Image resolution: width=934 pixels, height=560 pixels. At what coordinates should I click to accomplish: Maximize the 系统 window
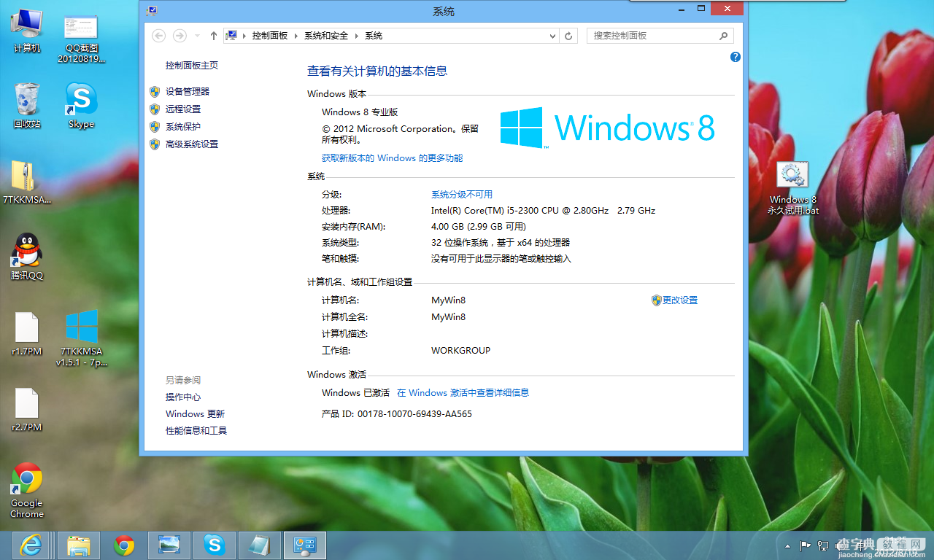(701, 8)
